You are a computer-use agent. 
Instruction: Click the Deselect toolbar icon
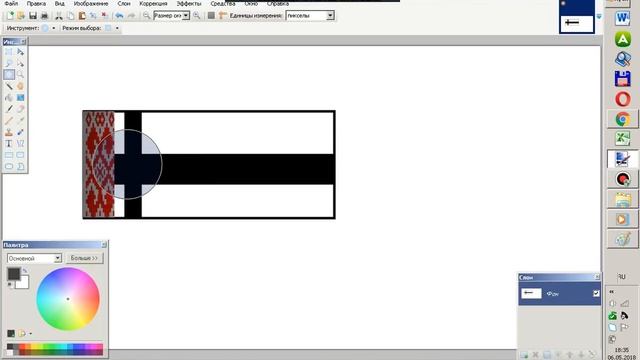[x=105, y=16]
